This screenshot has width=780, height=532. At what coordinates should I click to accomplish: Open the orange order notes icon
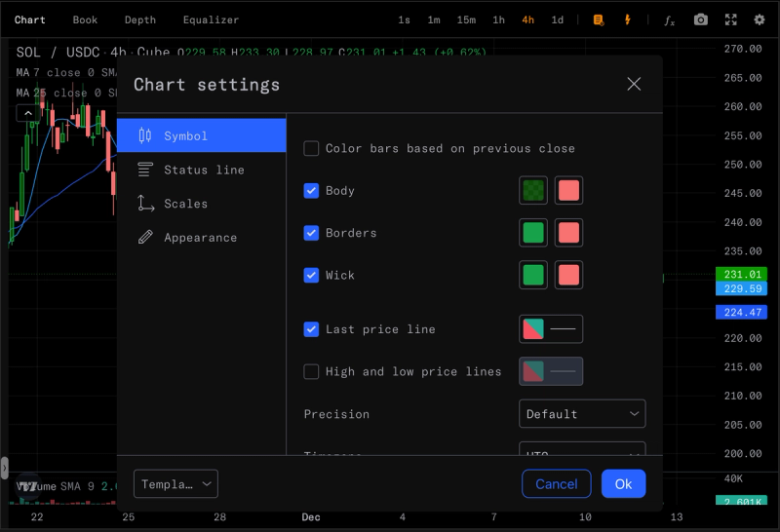[x=599, y=19]
